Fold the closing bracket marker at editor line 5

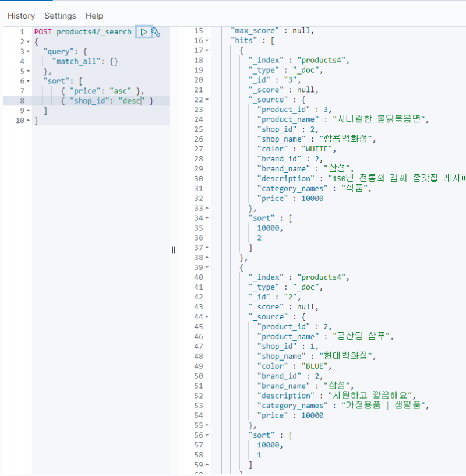click(x=28, y=71)
